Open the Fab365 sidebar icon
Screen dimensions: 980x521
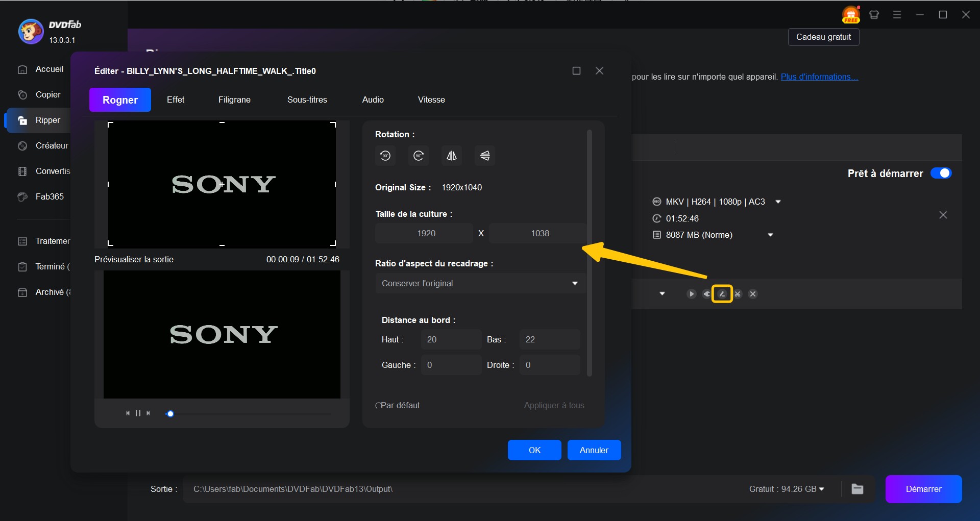22,197
